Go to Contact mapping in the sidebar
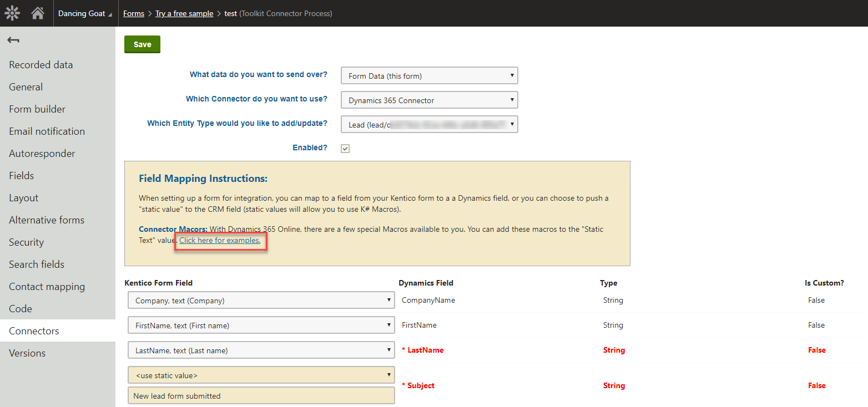Viewport: 868px width, 407px height. point(47,286)
